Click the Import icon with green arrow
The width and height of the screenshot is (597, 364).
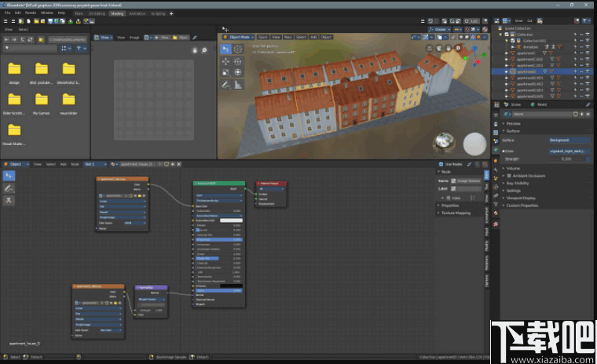[71, 21]
